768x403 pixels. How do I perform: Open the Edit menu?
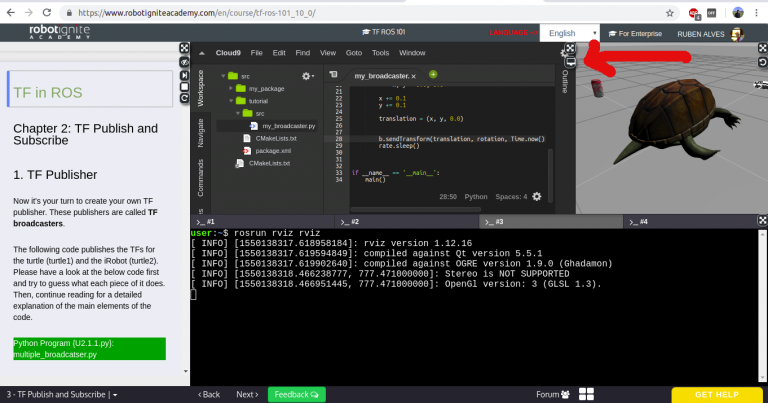pyautogui.click(x=279, y=53)
